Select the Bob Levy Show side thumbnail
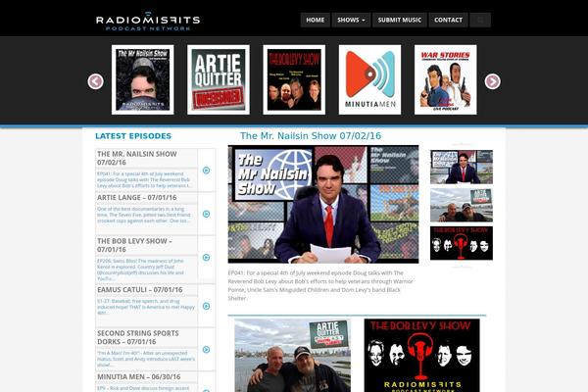 pyautogui.click(x=462, y=243)
